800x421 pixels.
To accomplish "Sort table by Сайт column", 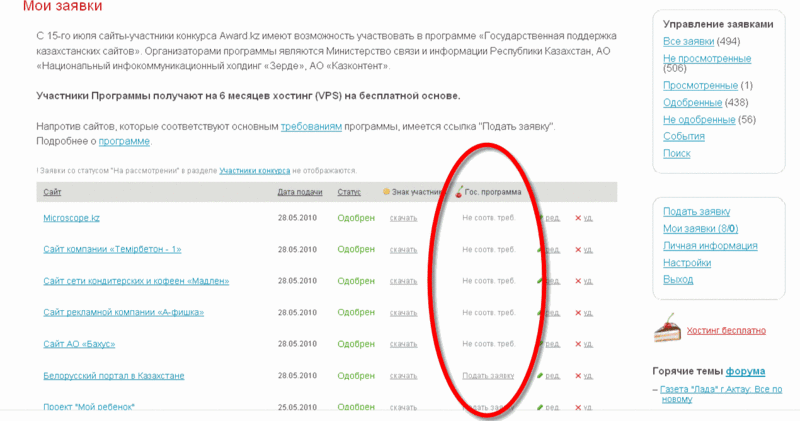I will click(52, 192).
